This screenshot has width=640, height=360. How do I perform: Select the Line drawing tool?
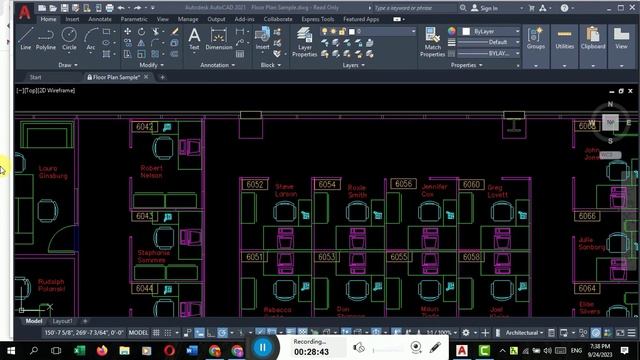25,39
